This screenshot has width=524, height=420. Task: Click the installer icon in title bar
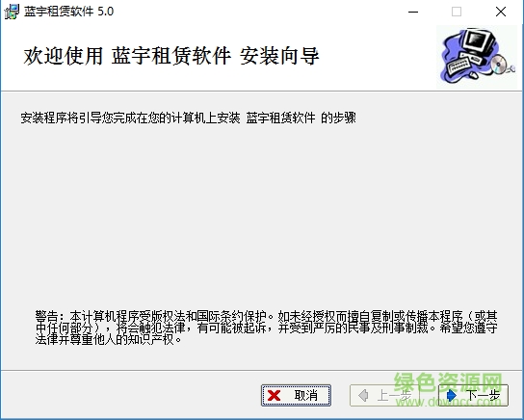point(12,12)
